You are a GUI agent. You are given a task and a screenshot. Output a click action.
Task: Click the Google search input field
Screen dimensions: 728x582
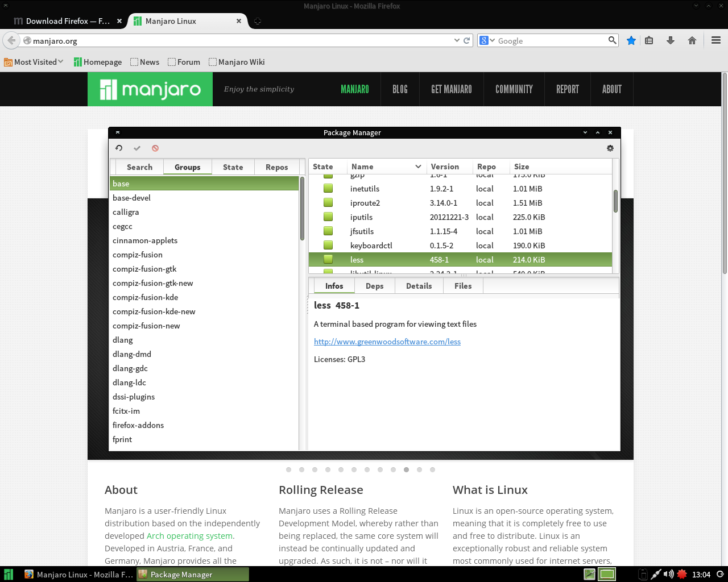pyautogui.click(x=552, y=40)
